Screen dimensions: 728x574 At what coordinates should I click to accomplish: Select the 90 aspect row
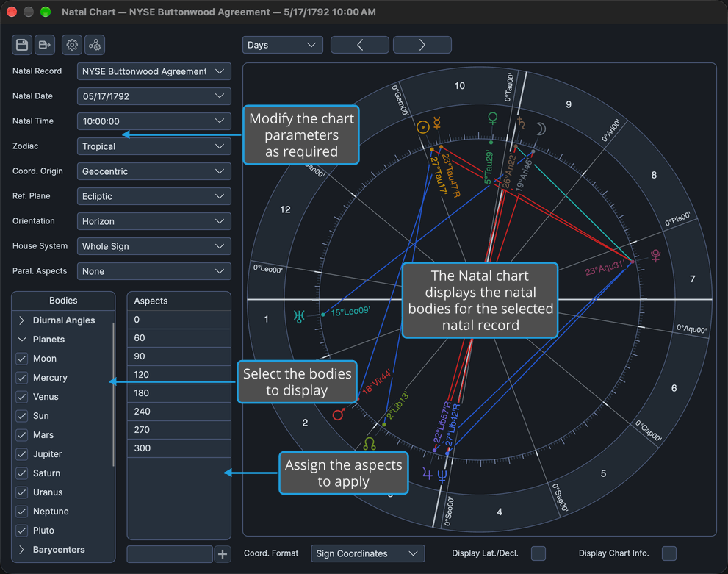(x=179, y=356)
